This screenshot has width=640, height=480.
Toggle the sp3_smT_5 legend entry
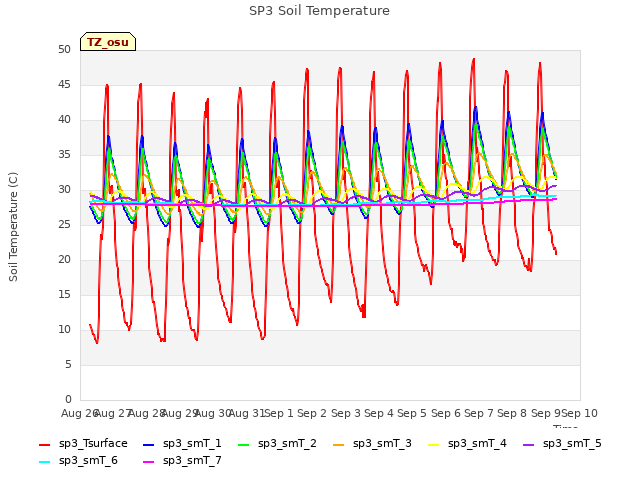pyautogui.click(x=562, y=444)
